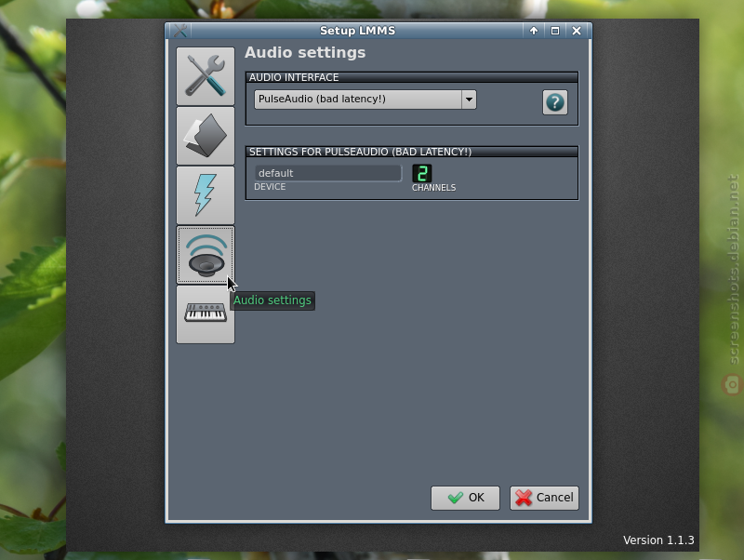Open Performance settings lightning bolt icon
The height and width of the screenshot is (560, 744).
tap(206, 195)
